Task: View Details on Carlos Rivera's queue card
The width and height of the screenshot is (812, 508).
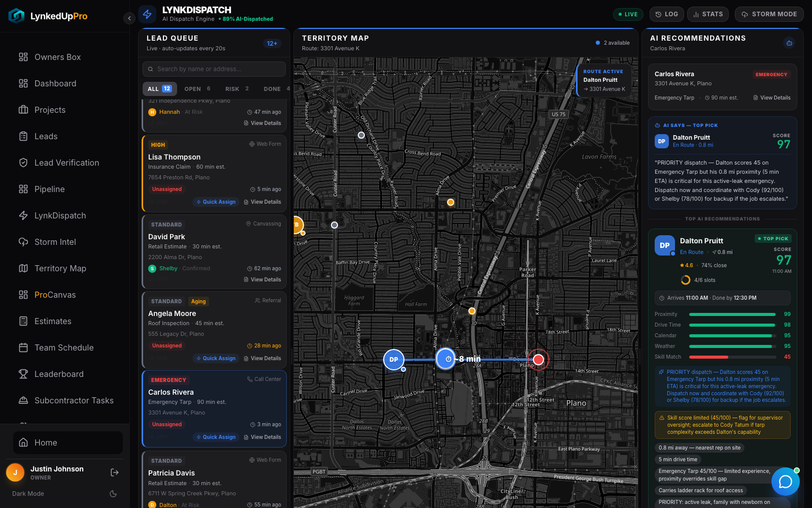Action: (x=262, y=437)
